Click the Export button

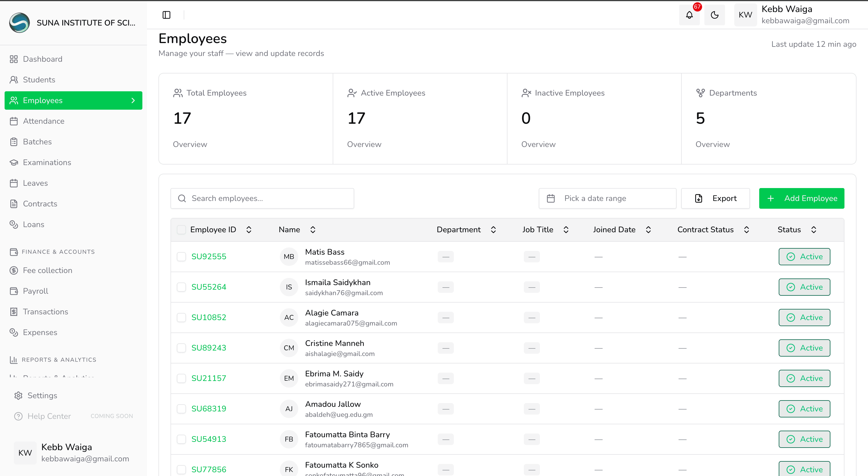point(715,198)
